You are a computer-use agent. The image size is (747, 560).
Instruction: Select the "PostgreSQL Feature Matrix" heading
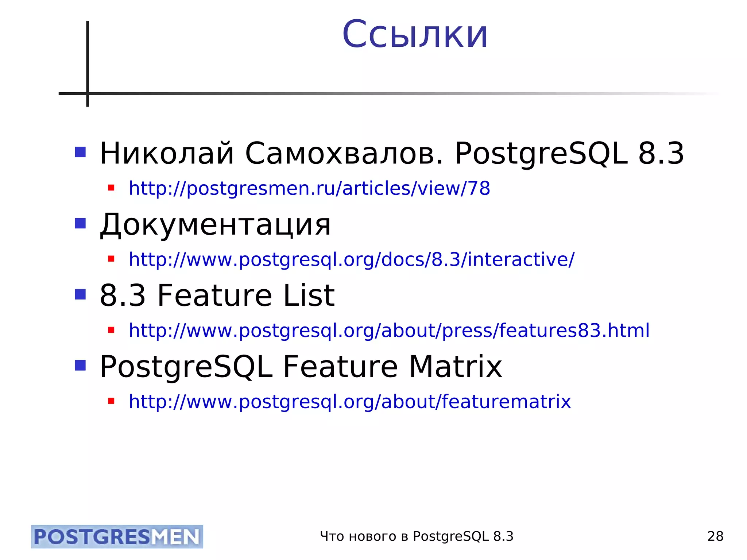click(x=301, y=367)
